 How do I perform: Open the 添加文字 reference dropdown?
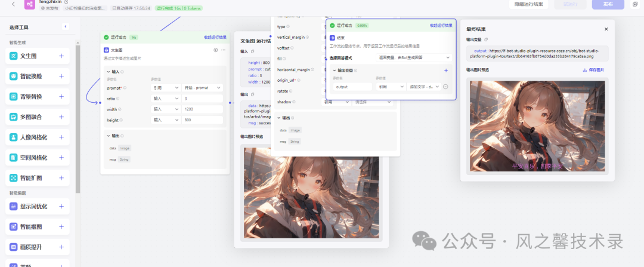[424, 87]
